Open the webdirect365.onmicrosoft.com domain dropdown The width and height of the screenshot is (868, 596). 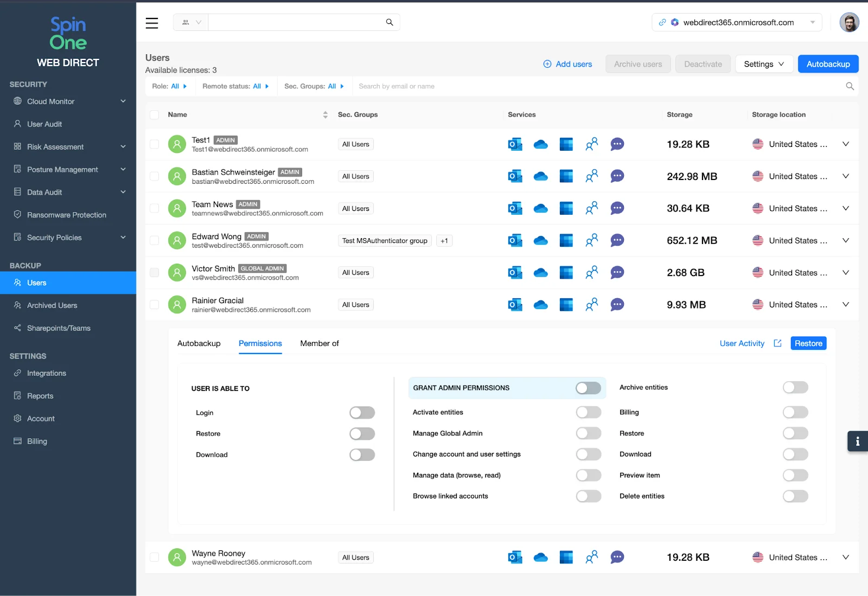point(812,22)
